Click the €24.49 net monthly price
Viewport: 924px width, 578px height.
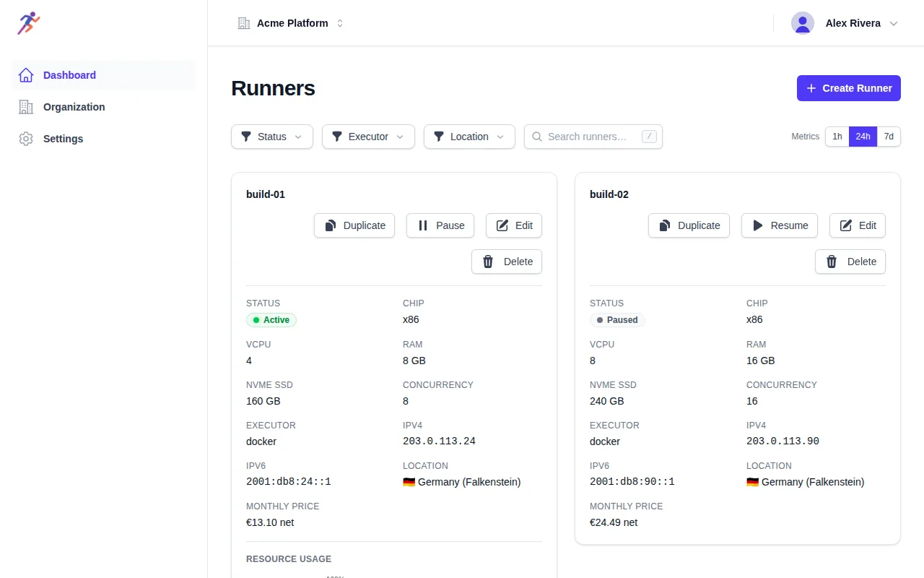(614, 522)
